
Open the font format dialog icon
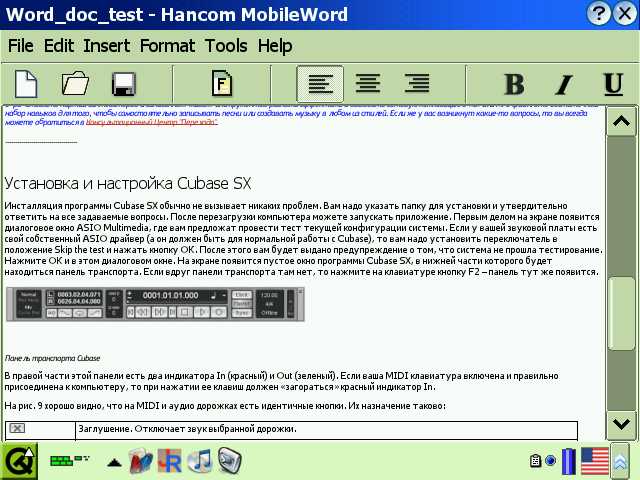[x=222, y=84]
